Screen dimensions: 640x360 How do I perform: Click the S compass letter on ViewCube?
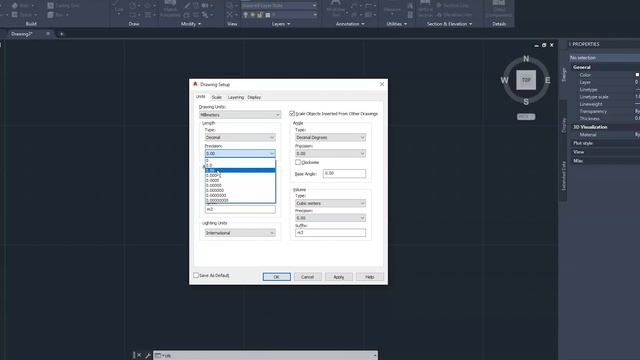[526, 102]
